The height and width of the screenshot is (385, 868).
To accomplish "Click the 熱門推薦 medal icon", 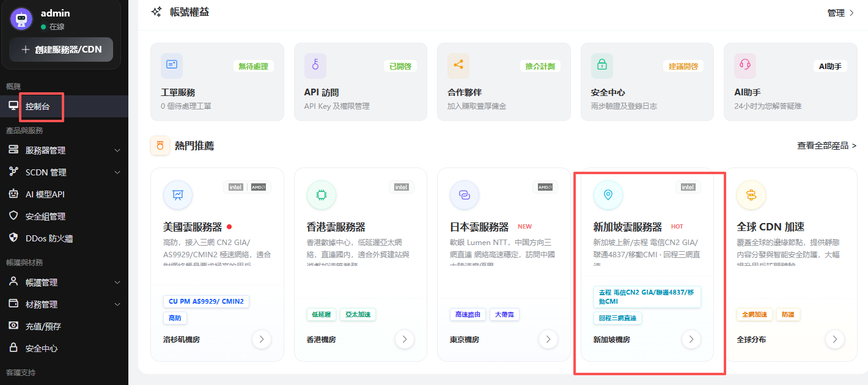I will click(x=160, y=145).
